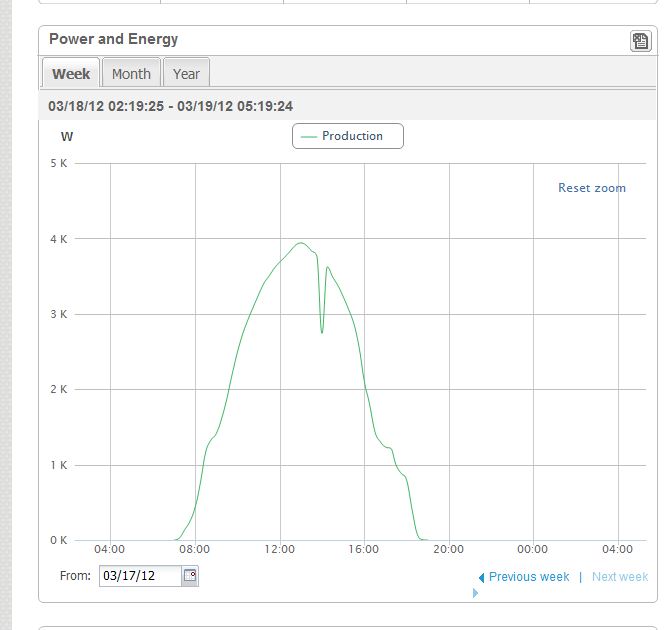
Task: Click the export data icon in Power and Energy header
Action: tap(640, 41)
